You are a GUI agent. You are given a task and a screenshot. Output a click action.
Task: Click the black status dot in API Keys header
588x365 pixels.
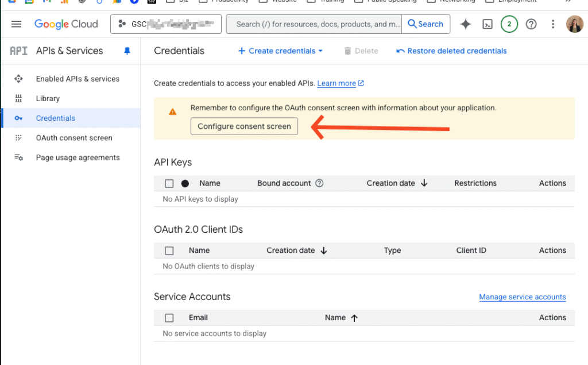(185, 183)
